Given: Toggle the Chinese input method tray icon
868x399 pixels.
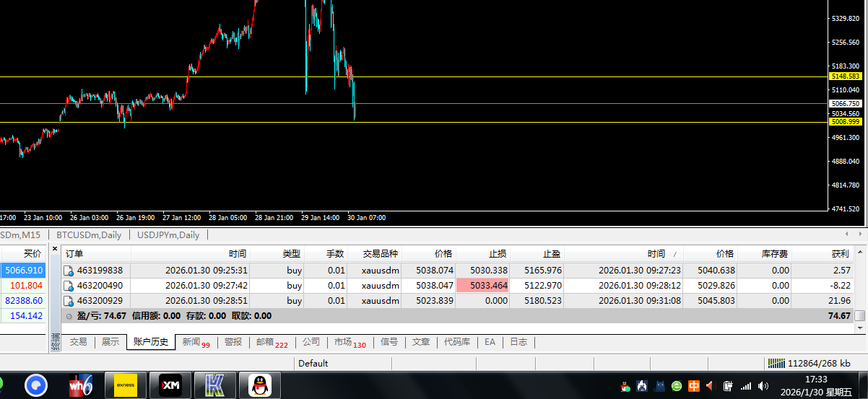Looking at the screenshot, I should tap(693, 386).
